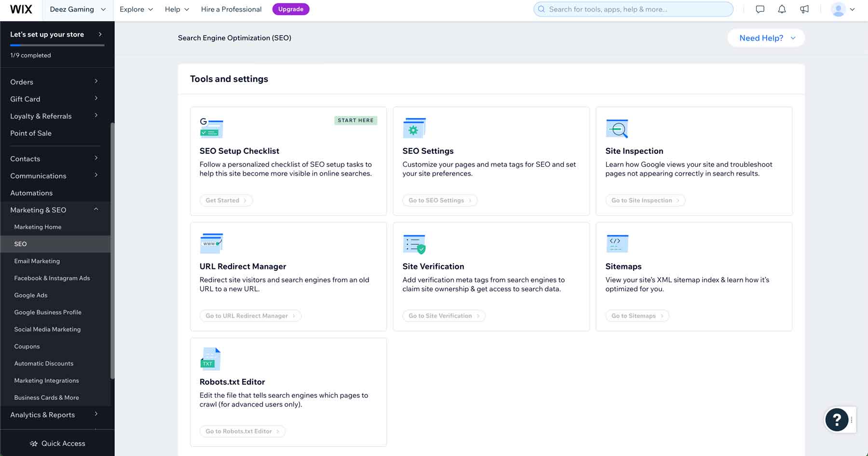Open the Need Help dropdown
868x456 pixels.
pos(765,38)
